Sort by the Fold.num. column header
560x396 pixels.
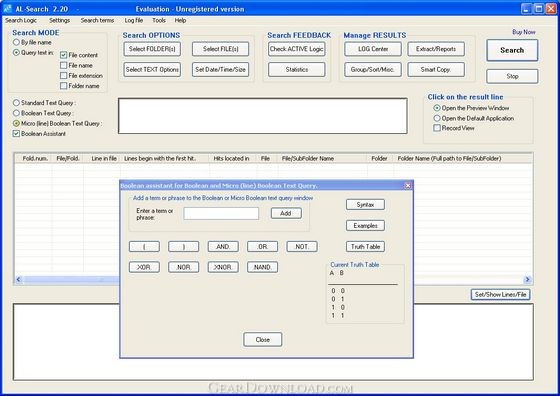[x=34, y=159]
